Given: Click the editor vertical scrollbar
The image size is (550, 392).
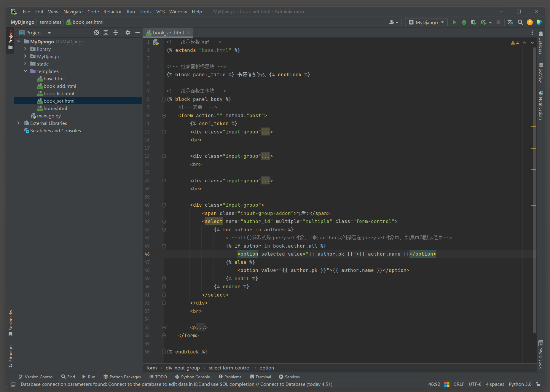Looking at the screenshot, I should [534, 190].
